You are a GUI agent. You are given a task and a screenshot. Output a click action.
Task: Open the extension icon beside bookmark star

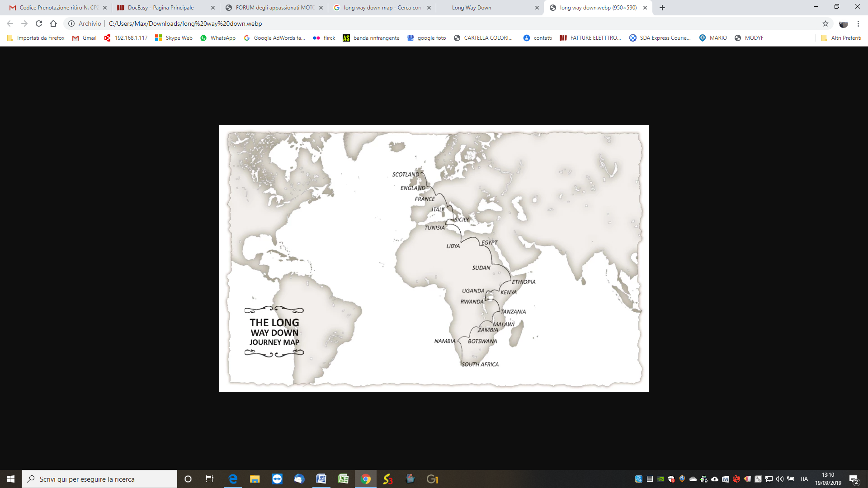844,23
